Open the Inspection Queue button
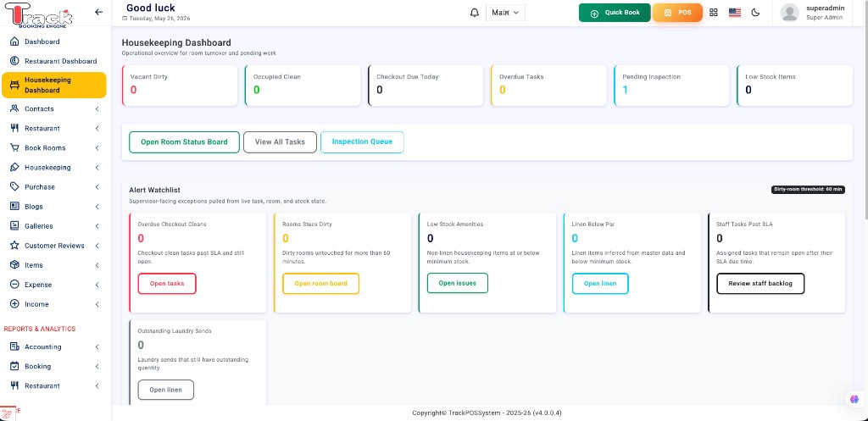The height and width of the screenshot is (421, 868). (362, 142)
